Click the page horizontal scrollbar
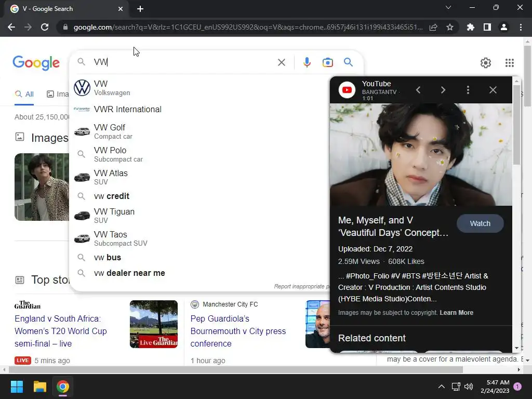 [x=235, y=369]
